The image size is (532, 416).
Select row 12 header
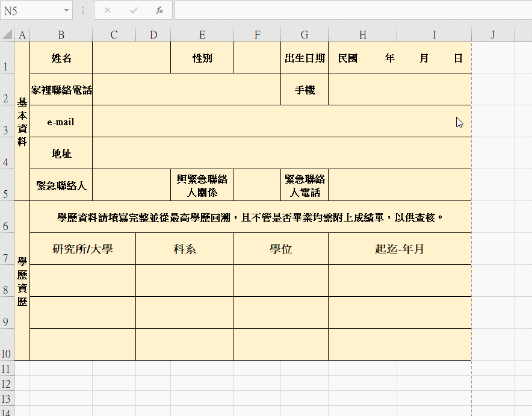coord(6,383)
